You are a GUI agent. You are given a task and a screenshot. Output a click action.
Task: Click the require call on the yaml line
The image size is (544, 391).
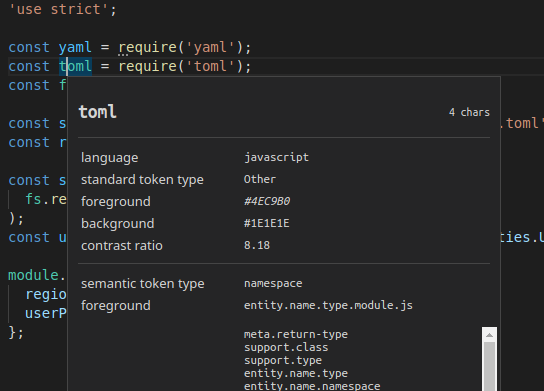pyautogui.click(x=148, y=48)
